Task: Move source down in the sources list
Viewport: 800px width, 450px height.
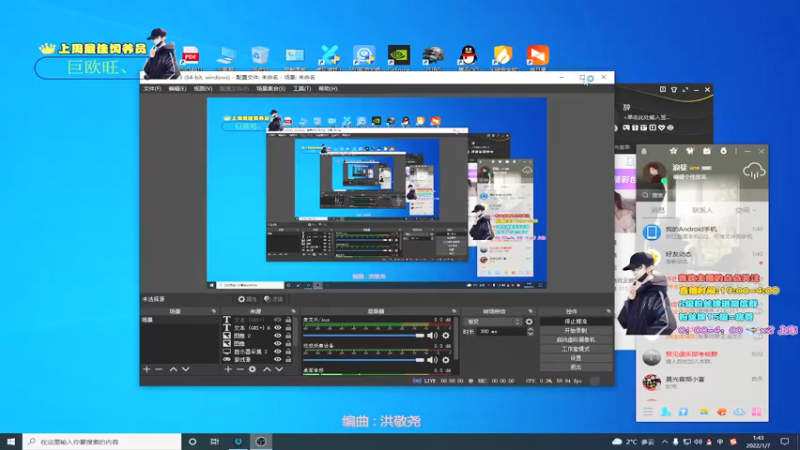Action: click(279, 369)
